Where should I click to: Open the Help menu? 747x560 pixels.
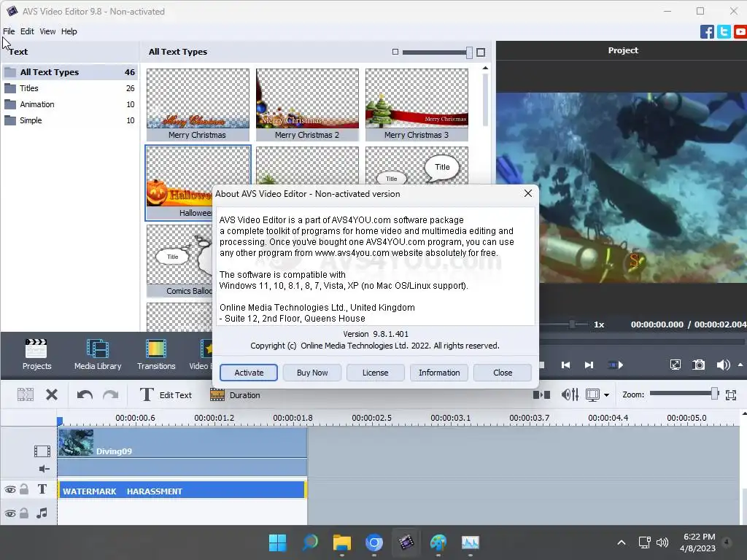tap(69, 31)
